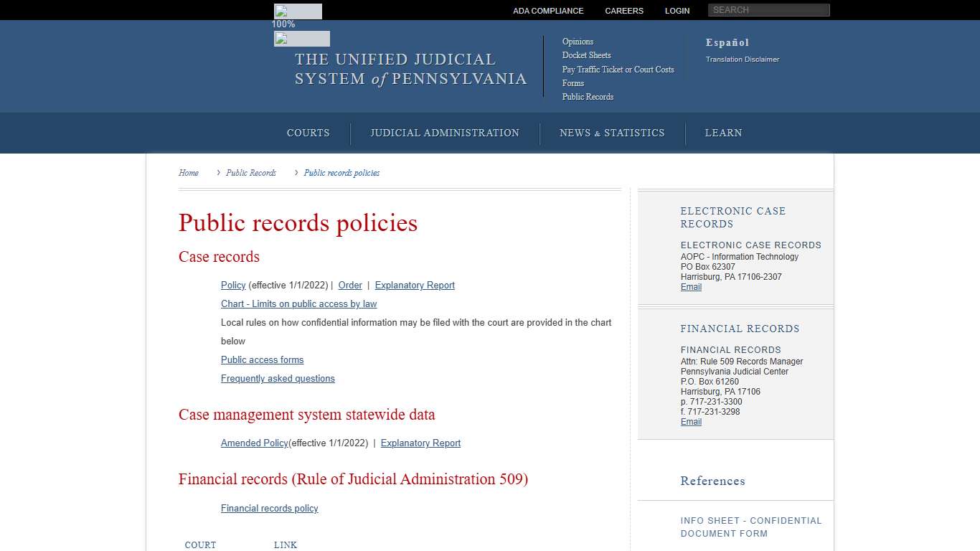Navigate to ADA COMPLIANCE page
Screen dimensions: 980x551
(547, 11)
